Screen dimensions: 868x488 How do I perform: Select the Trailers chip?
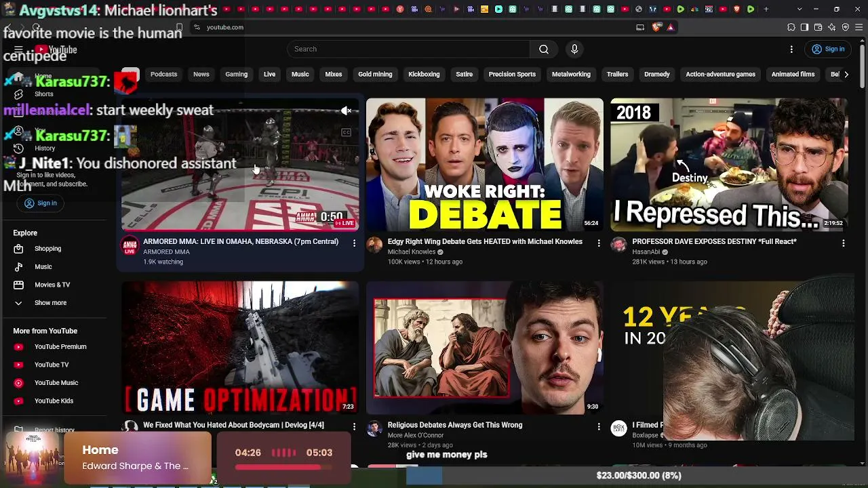coord(617,74)
